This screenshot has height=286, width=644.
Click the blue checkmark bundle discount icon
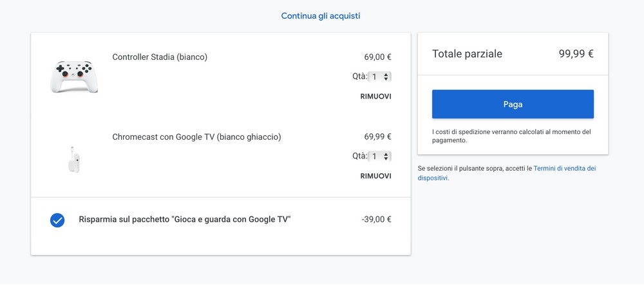tap(57, 220)
